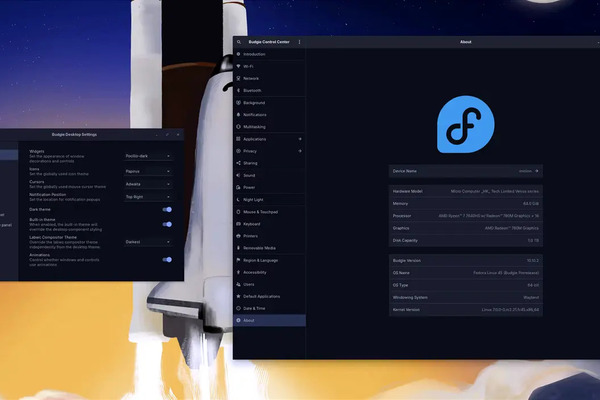Click the Sound speaker icon
600x400 pixels.
pyautogui.click(x=238, y=175)
